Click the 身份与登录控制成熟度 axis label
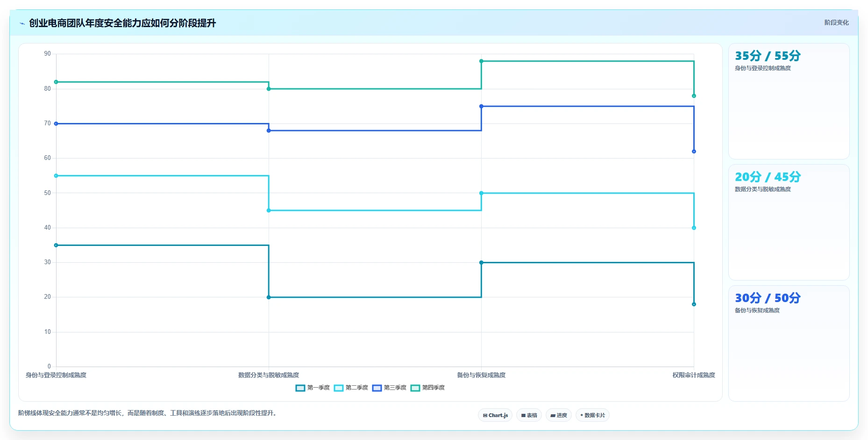 [56, 375]
